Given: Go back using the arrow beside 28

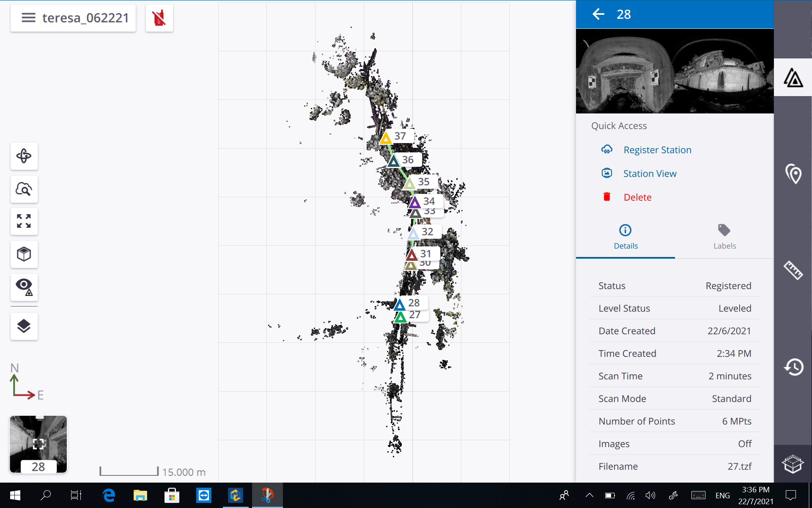Looking at the screenshot, I should [598, 14].
